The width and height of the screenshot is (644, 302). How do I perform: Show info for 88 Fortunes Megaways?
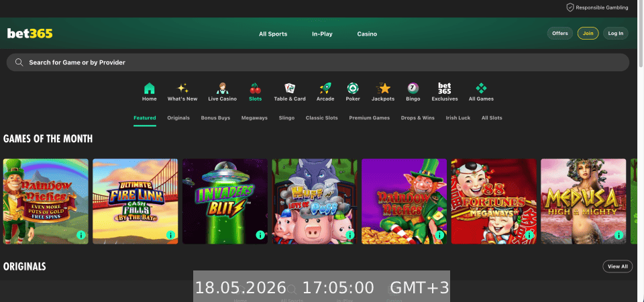coord(529,235)
